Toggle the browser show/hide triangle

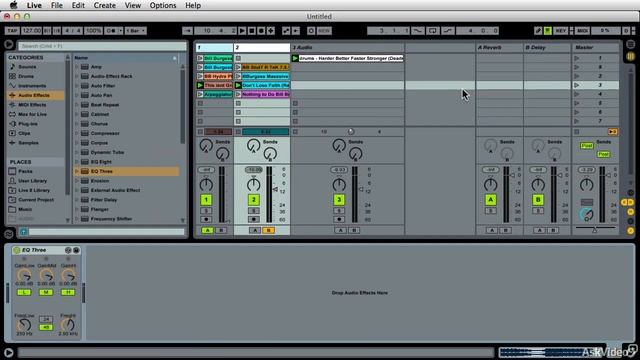click(x=9, y=44)
